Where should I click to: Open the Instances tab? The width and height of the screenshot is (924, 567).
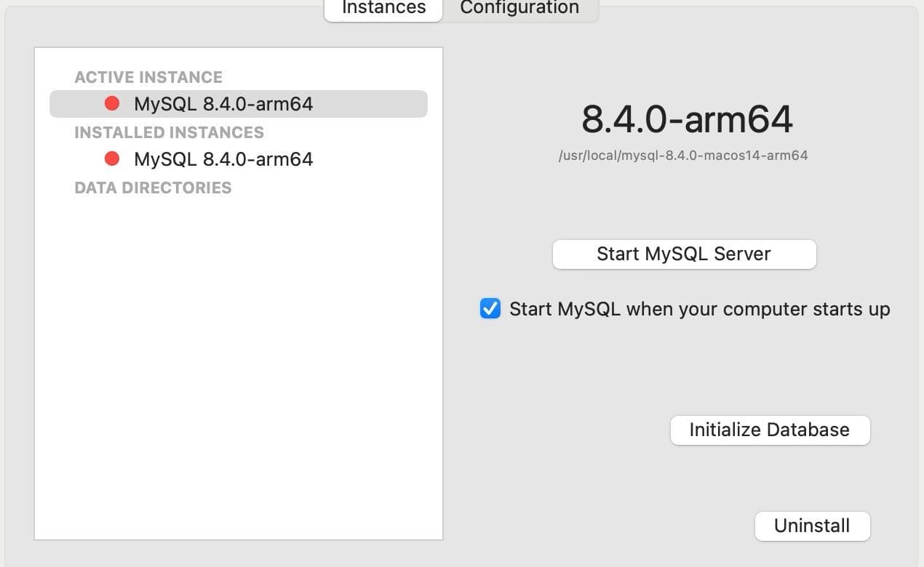[x=383, y=9]
